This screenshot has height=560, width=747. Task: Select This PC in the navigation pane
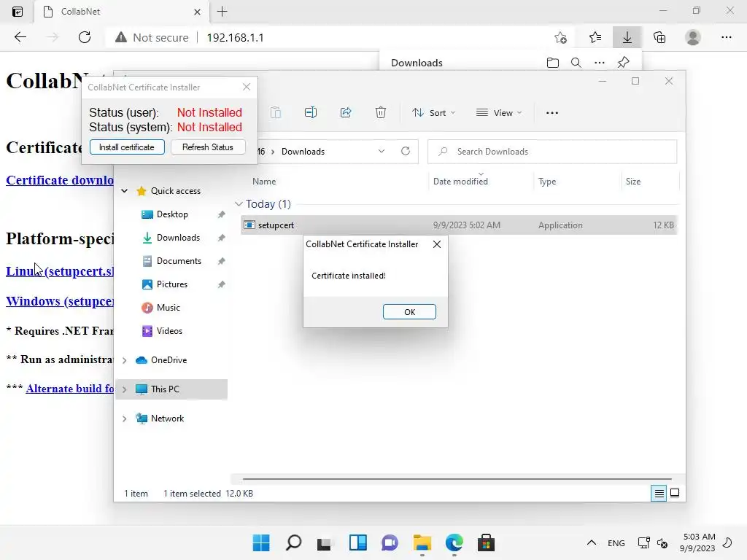coord(165,389)
